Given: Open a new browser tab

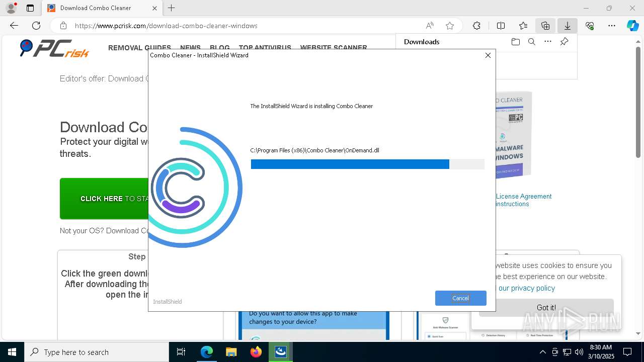Looking at the screenshot, I should coord(172,8).
